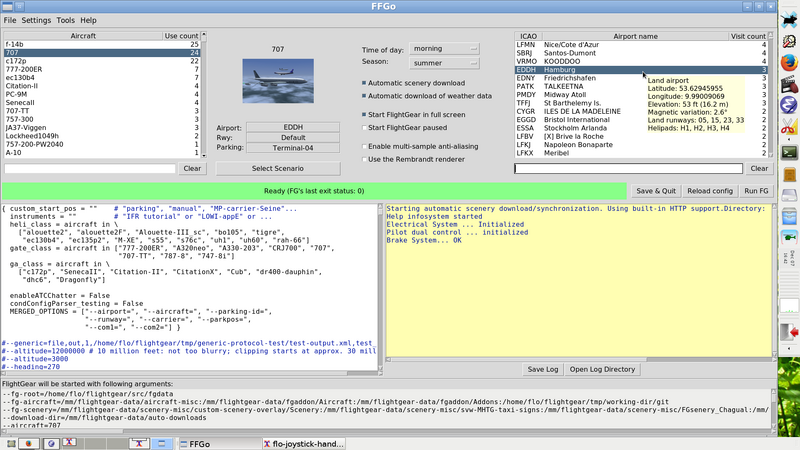The image size is (800, 450).
Task: Select c172p in the aircraft list
Action: [x=102, y=61]
